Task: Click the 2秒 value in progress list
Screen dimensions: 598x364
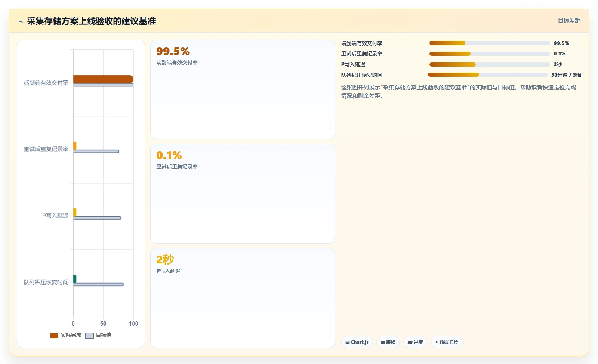Action: 558,64
